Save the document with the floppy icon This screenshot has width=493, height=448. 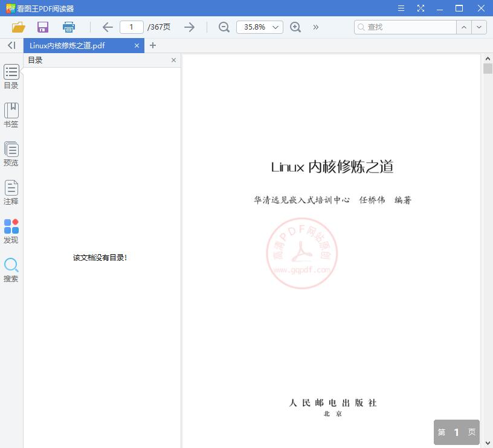click(43, 27)
